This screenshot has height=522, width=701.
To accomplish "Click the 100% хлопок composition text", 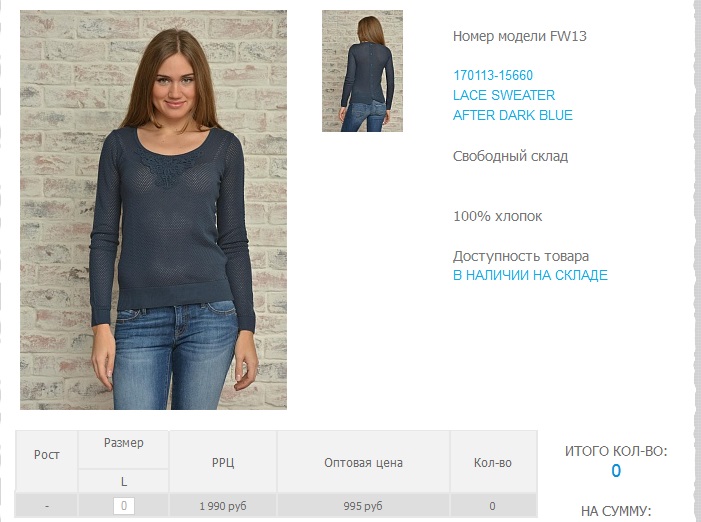I will 498,216.
